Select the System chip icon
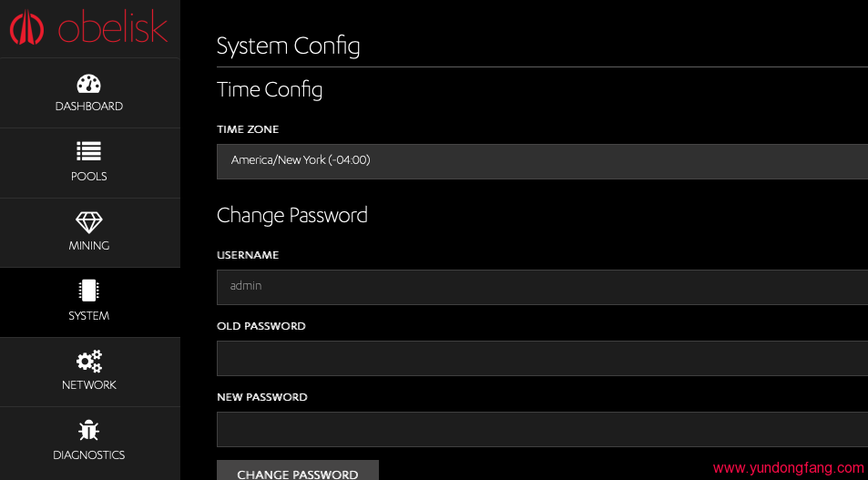The image size is (868, 480). pyautogui.click(x=89, y=291)
